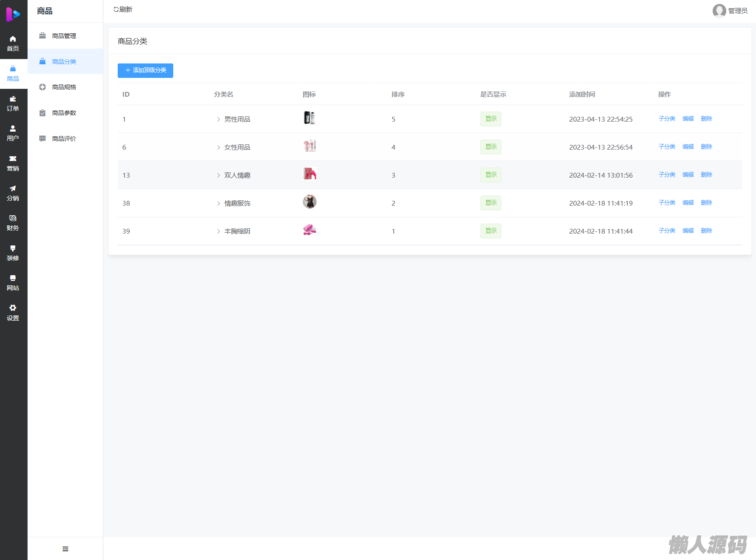Add 子分类 under 男性用品
The height and width of the screenshot is (560, 756).
667,119
